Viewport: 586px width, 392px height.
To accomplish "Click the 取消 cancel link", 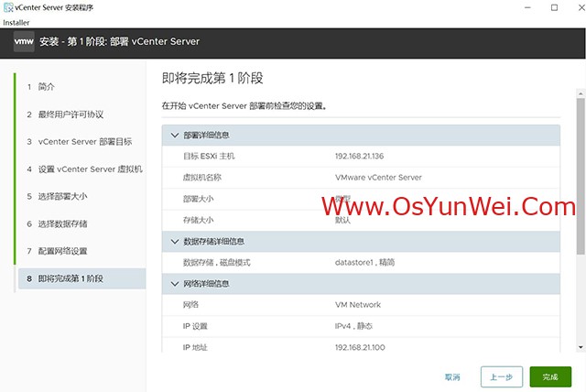I will [x=452, y=377].
